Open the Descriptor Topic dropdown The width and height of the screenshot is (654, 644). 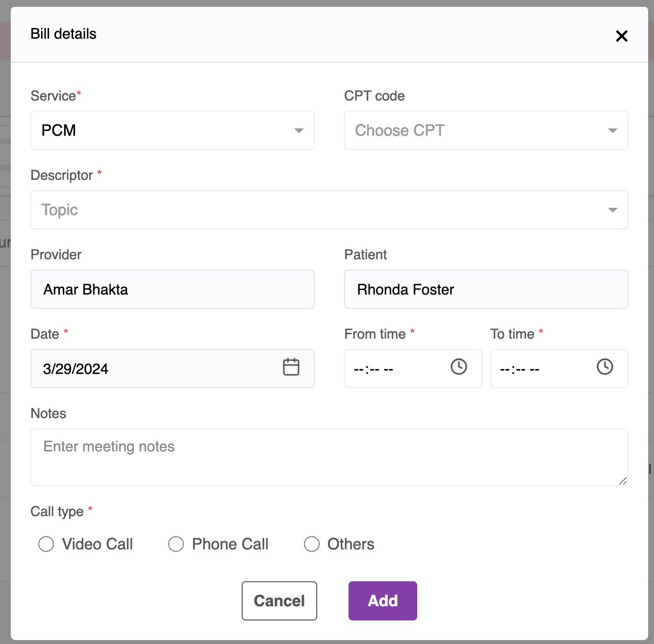point(328,210)
